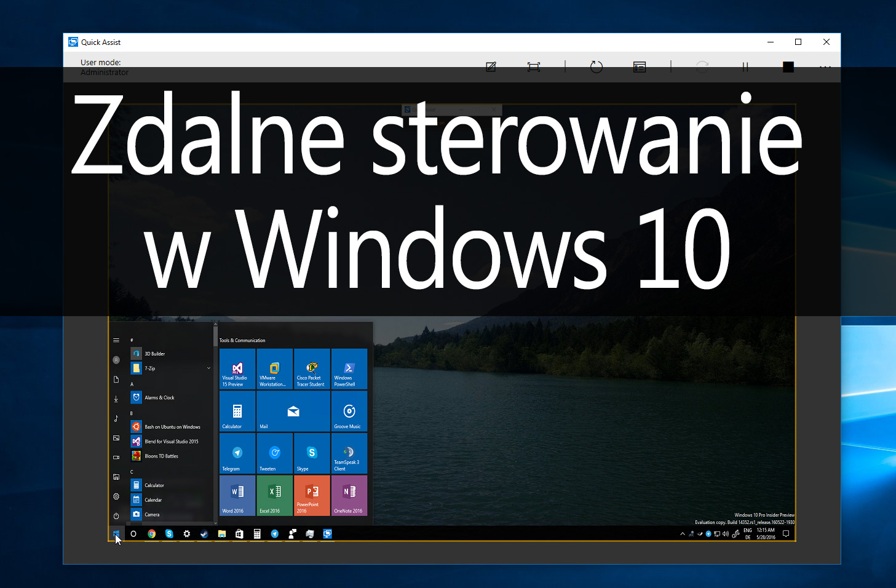This screenshot has height=588, width=896.
Task: Click the letter A section header
Action: tap(132, 384)
